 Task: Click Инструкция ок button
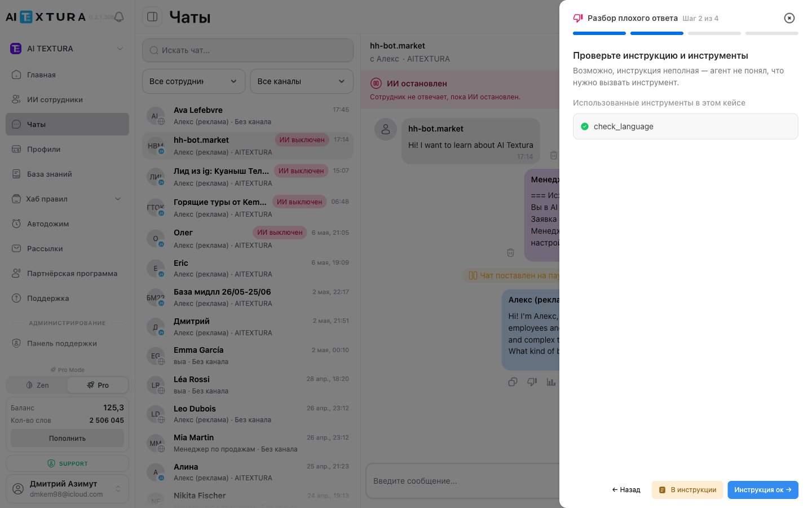[763, 490]
